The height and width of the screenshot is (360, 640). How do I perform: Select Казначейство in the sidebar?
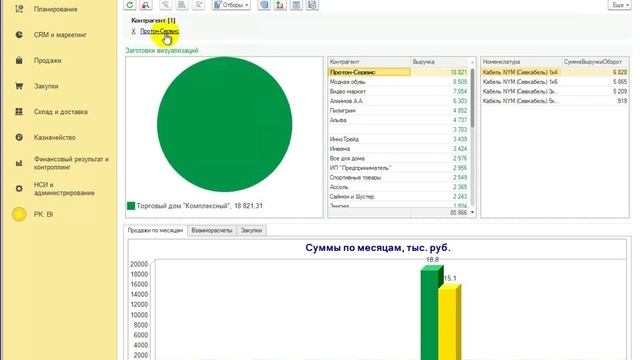(55, 137)
